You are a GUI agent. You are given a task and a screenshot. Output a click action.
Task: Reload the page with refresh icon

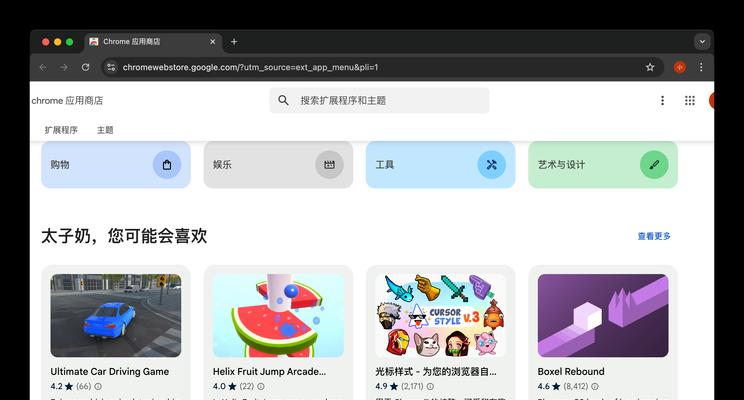85,67
